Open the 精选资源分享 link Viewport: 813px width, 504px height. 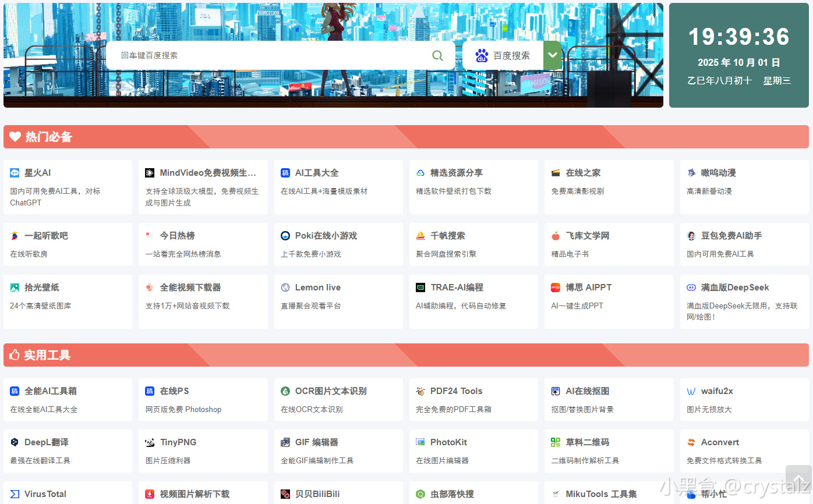tap(457, 173)
